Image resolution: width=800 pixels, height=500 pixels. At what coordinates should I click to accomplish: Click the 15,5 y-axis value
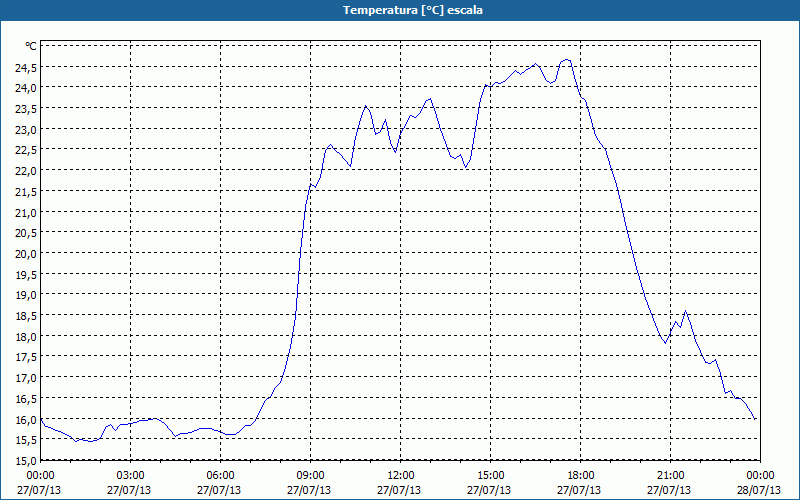[26, 440]
